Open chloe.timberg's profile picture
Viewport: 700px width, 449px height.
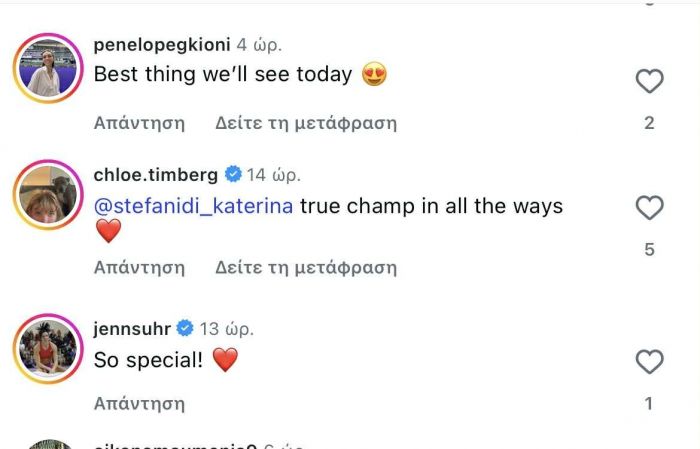(x=47, y=193)
